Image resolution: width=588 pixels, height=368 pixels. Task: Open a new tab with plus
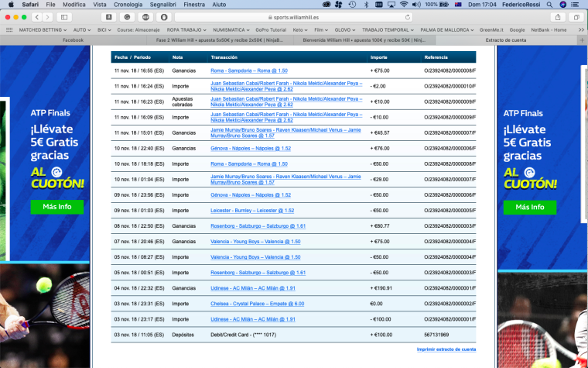(582, 40)
